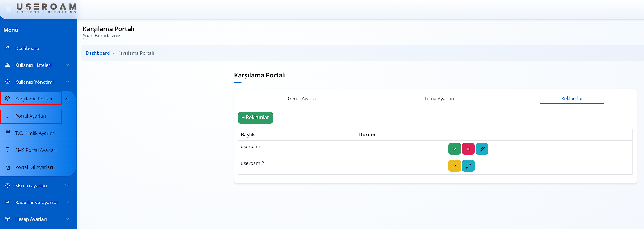The image size is (644, 229).
Task: Click edit pencil button for useroam 1
Action: pos(482,149)
